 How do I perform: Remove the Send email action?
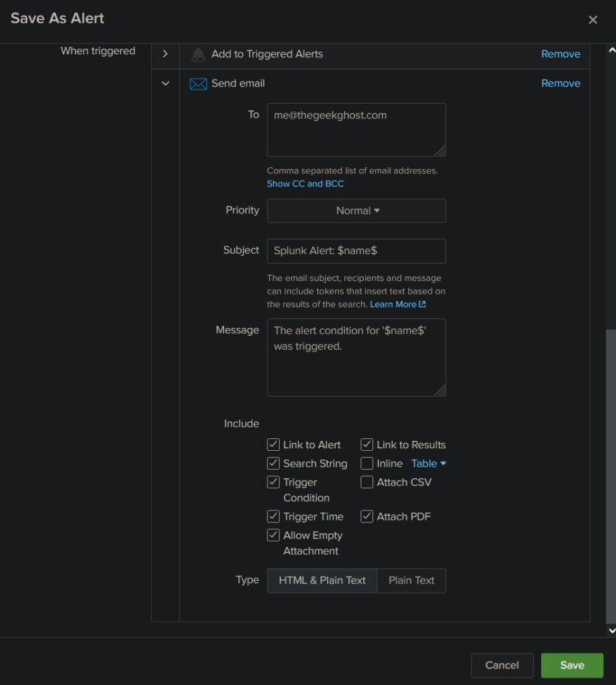tap(560, 83)
